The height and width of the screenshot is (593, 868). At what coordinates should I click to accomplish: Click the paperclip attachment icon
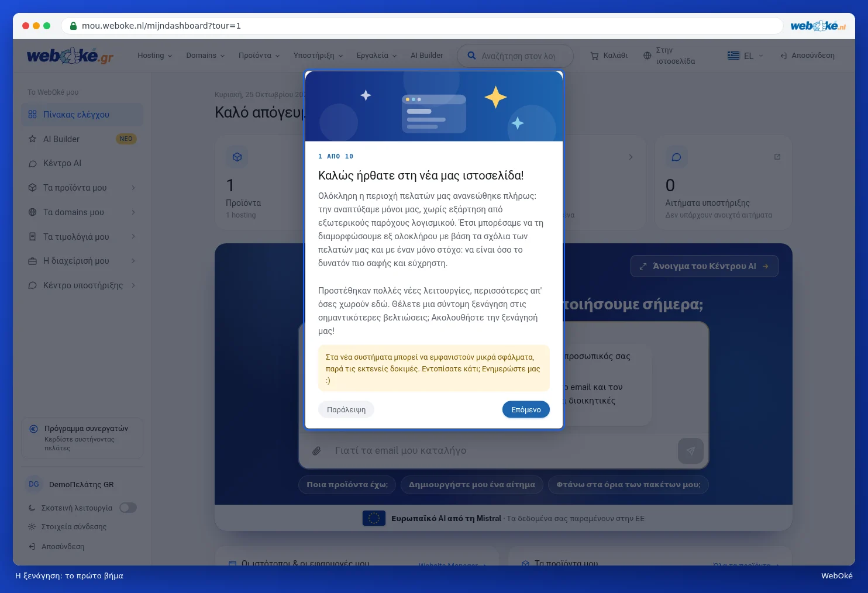pos(316,451)
